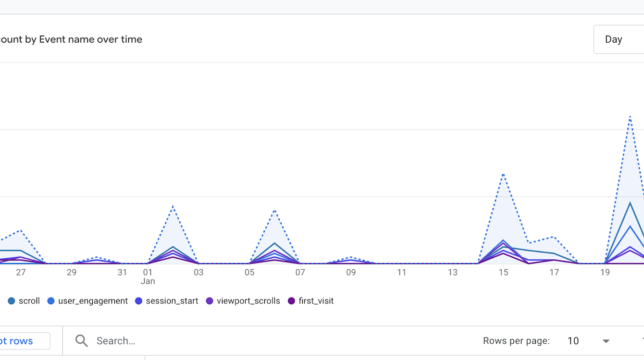This screenshot has width=644, height=360.
Task: Toggle the user_engagement series label
Action: click(x=93, y=301)
